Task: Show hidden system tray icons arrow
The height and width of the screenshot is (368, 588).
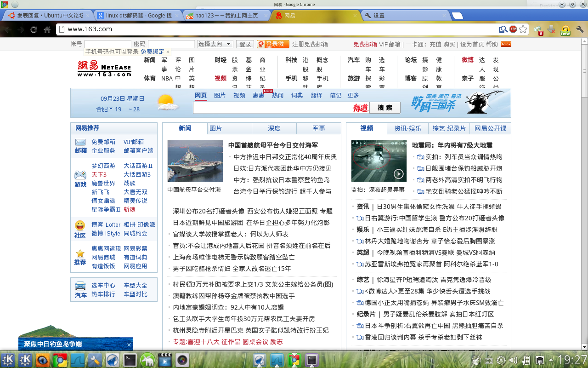Action: pyautogui.click(x=551, y=360)
